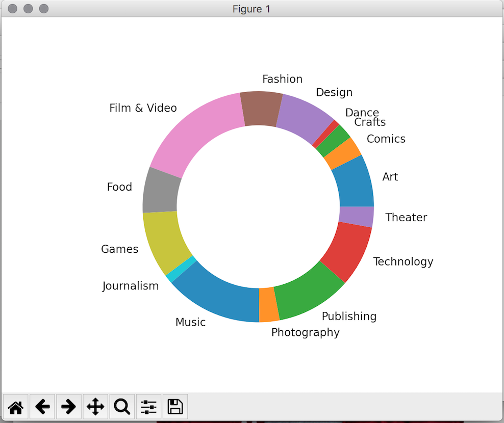
Task: Click the brown Fashion wedge
Action: (261, 109)
